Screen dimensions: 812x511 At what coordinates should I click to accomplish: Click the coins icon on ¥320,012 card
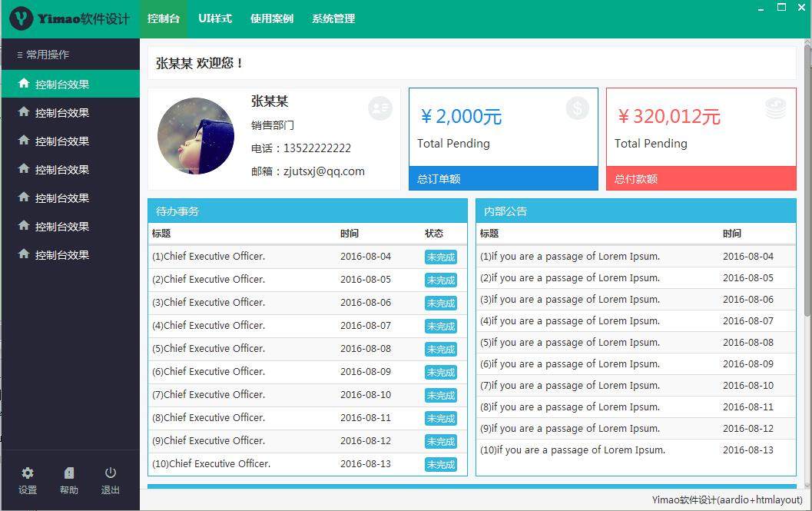(x=775, y=108)
